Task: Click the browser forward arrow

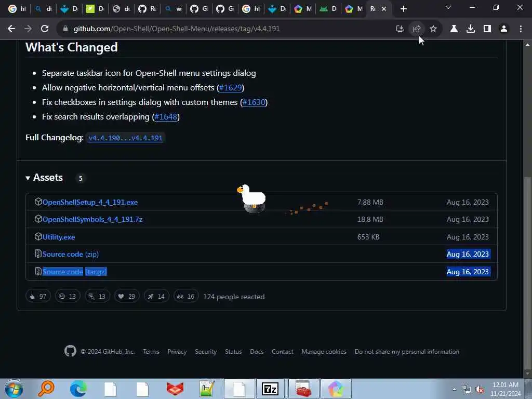Action: [28, 29]
